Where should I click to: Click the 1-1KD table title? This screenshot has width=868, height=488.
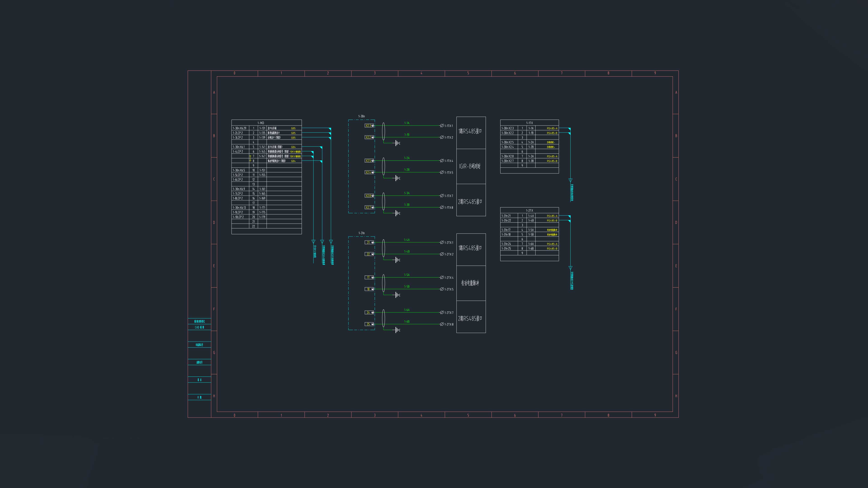coord(261,123)
